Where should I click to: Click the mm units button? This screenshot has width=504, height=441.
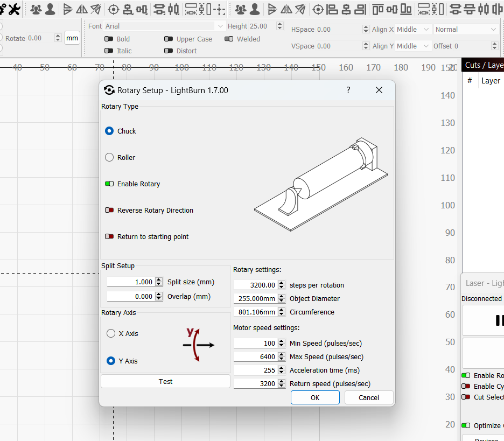click(72, 38)
